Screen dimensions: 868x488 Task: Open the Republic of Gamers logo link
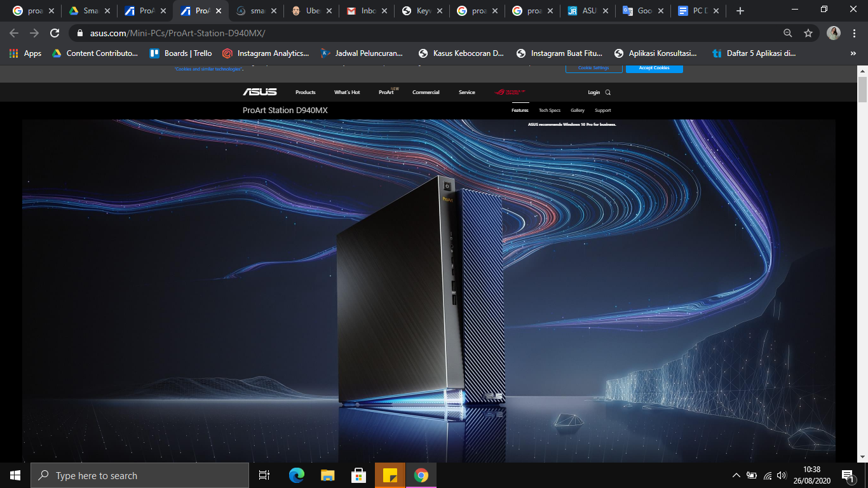(x=510, y=92)
